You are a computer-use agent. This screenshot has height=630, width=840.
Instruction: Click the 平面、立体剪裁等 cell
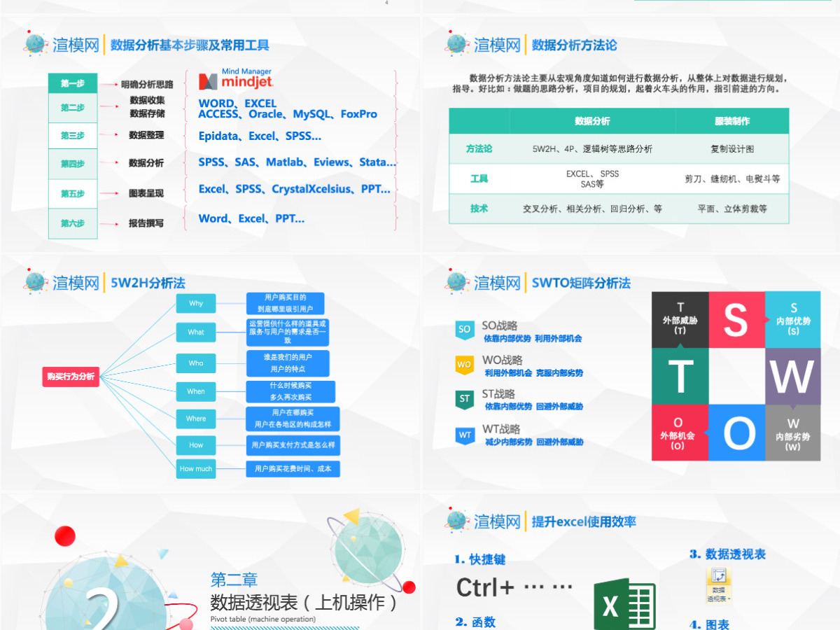coord(732,209)
